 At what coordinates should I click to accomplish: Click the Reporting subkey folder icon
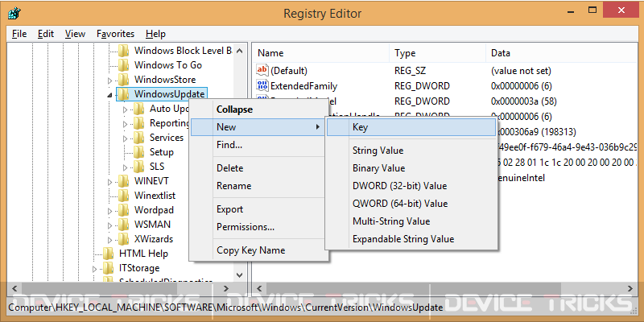click(x=138, y=123)
